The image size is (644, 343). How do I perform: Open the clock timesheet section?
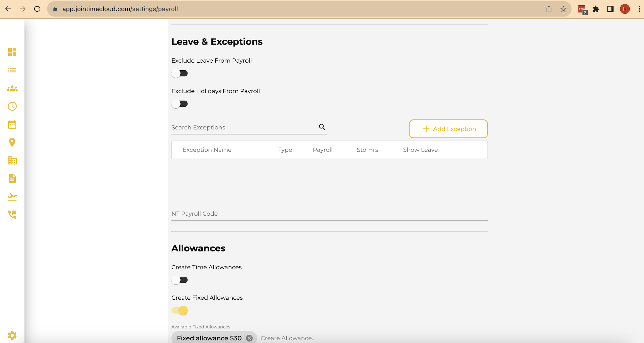(12, 106)
